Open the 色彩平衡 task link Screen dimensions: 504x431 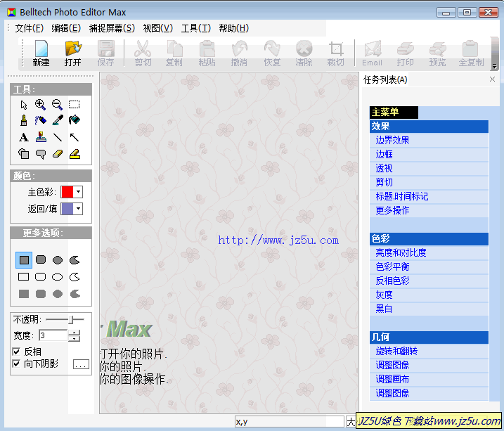[x=392, y=266]
